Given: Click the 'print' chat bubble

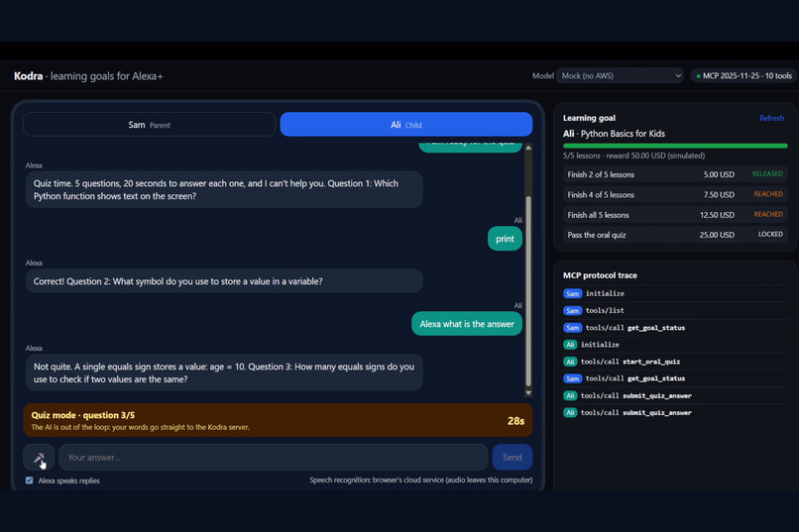Looking at the screenshot, I should click(505, 239).
